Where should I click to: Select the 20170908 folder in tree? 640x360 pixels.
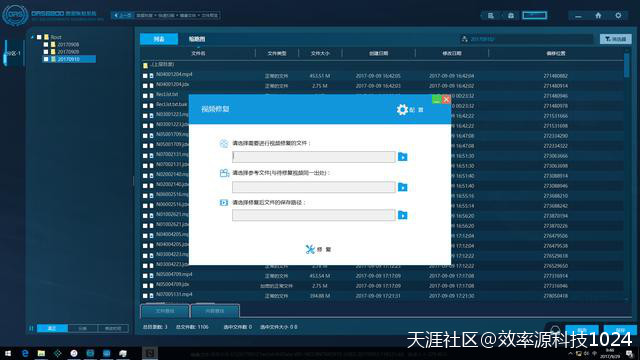(68, 44)
